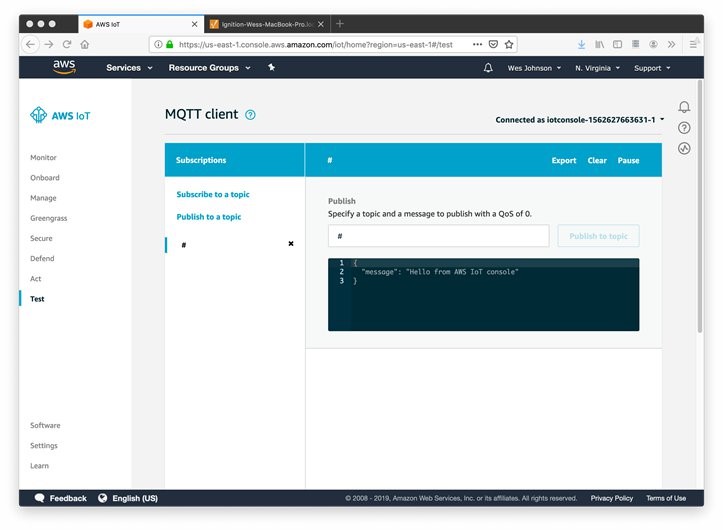Close the AWS IoT browser tab
This screenshot has width=723, height=530.
(x=195, y=24)
